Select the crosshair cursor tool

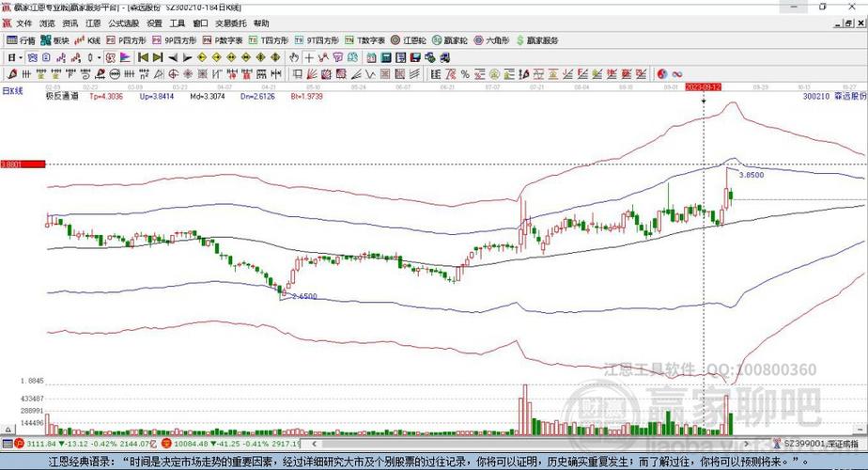309,57
